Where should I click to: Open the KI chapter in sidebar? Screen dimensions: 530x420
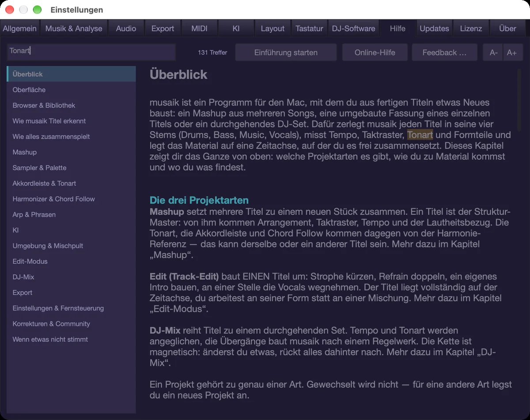pyautogui.click(x=72, y=230)
